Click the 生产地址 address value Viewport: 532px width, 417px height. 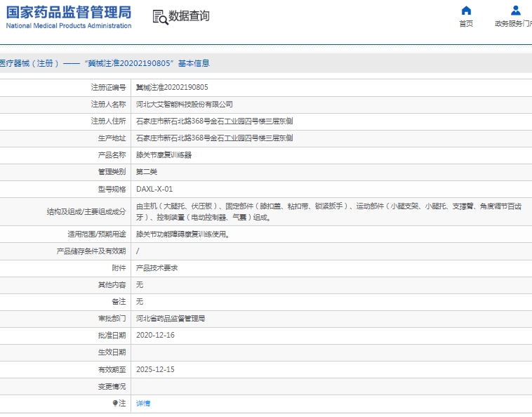pyautogui.click(x=215, y=138)
